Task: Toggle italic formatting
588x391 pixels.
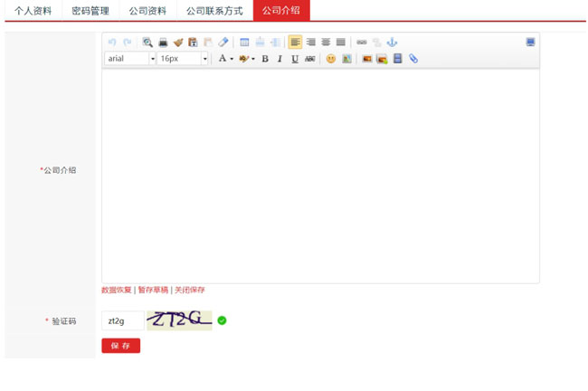Action: click(280, 59)
